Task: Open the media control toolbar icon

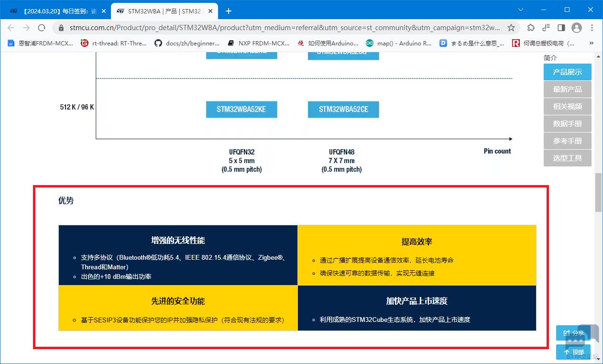Action: [546, 28]
